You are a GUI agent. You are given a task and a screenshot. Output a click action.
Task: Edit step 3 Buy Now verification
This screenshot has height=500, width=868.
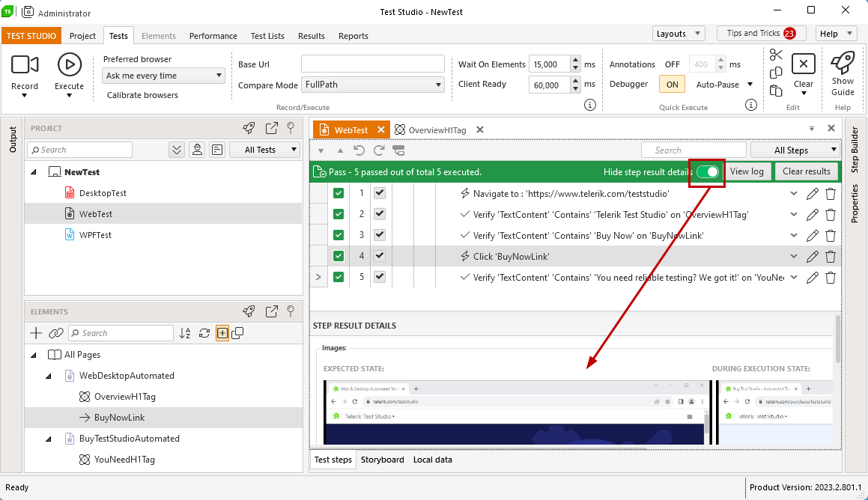coord(812,236)
